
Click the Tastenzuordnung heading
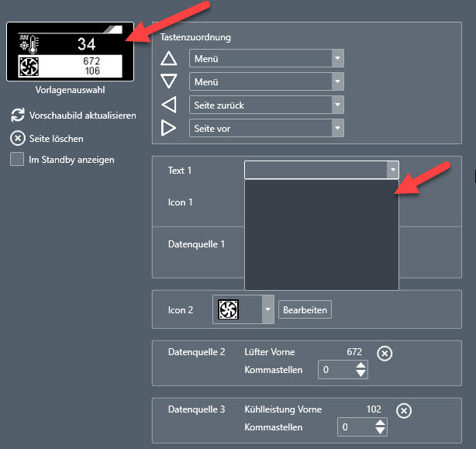195,37
